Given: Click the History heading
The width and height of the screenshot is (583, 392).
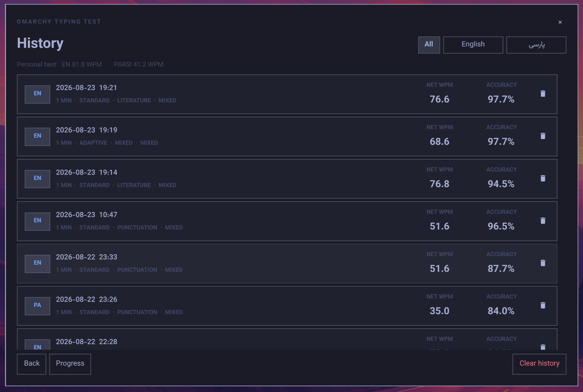Looking at the screenshot, I should [40, 43].
